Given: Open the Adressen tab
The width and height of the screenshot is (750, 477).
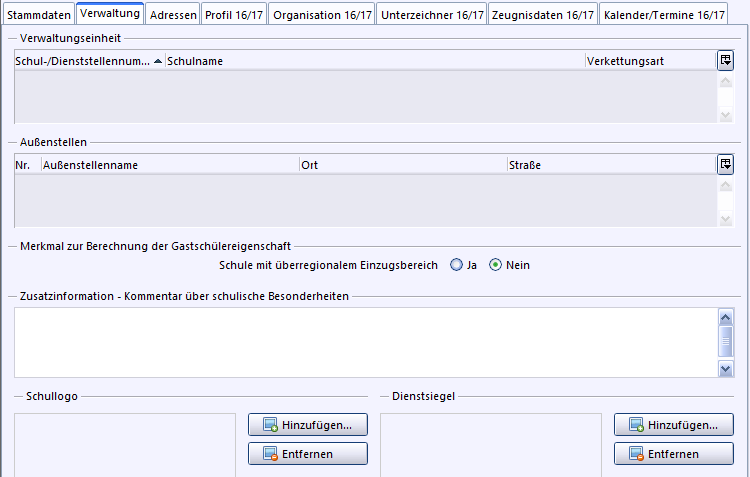Looking at the screenshot, I should click(x=173, y=15).
